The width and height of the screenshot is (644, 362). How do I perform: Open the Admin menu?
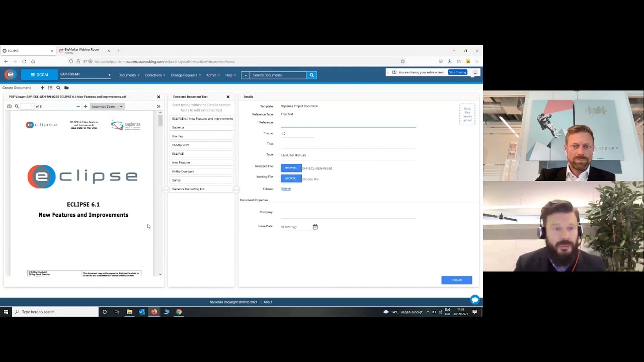[x=213, y=75]
